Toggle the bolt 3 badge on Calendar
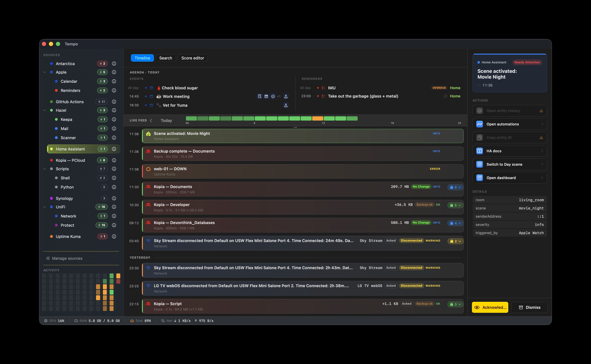 (102, 81)
